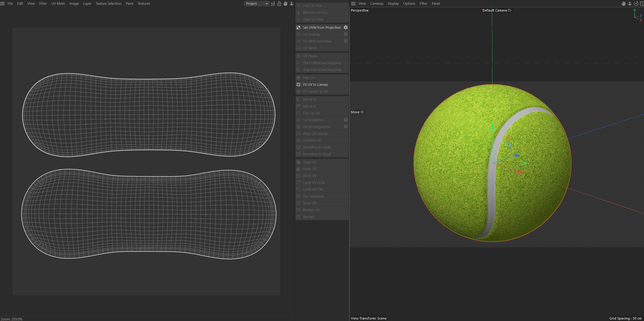Open the Cameras menu in viewport
Screen dimensions: 644x321
pos(377,4)
